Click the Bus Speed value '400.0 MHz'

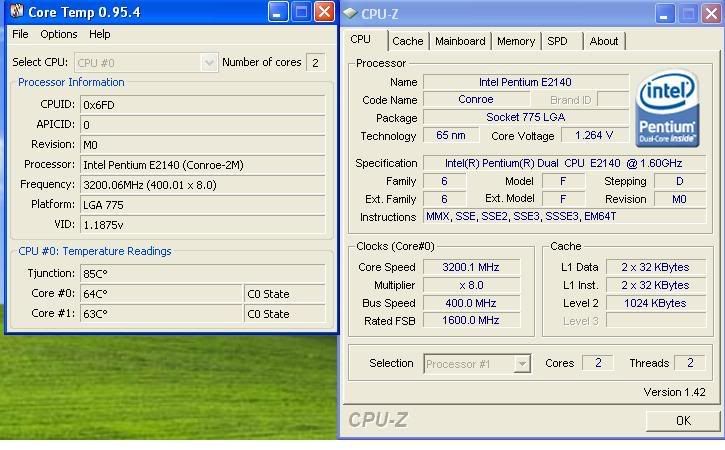point(472,303)
